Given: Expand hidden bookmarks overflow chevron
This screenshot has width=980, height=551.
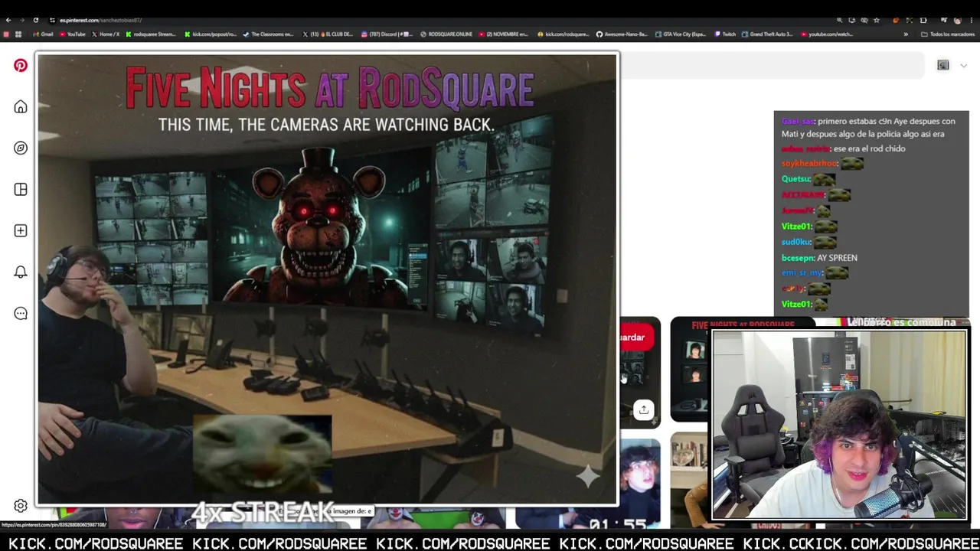Looking at the screenshot, I should (906, 34).
